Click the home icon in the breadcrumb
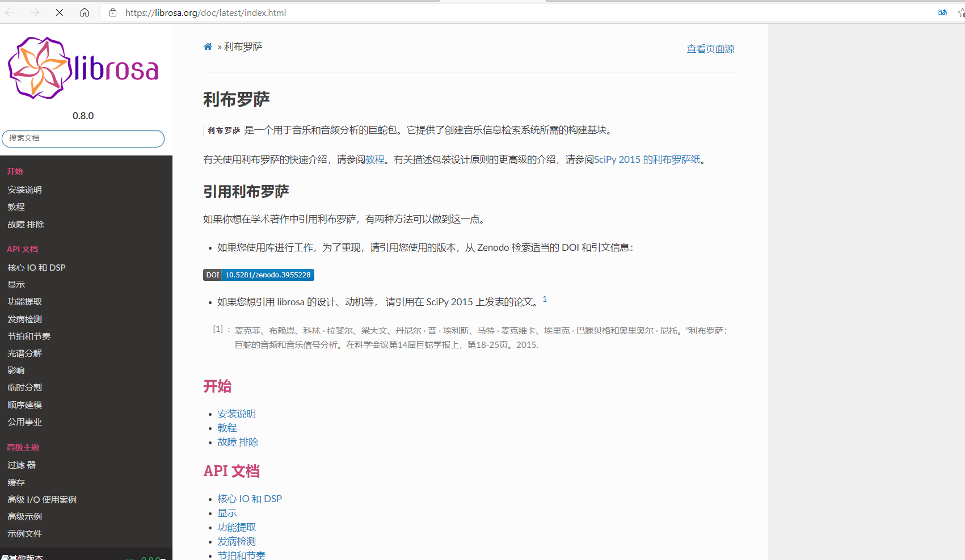The image size is (965, 560). point(208,47)
